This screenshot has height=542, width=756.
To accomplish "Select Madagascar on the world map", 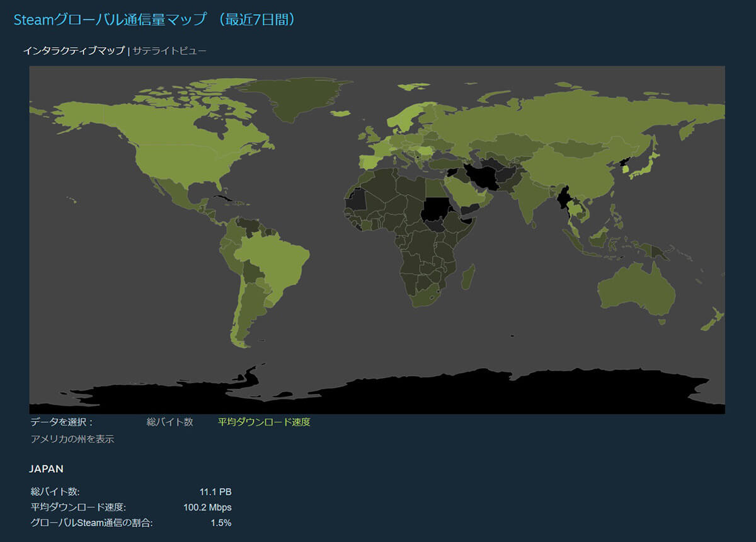I will (467, 277).
